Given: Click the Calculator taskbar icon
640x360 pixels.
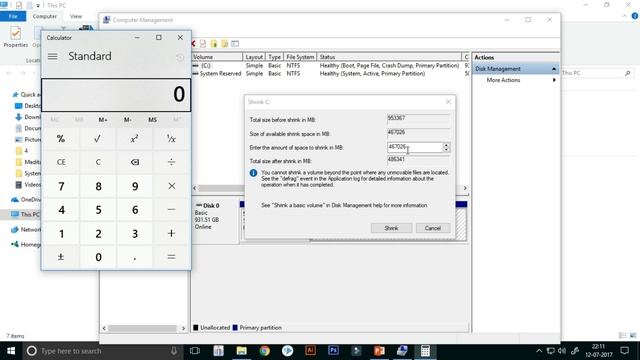Looking at the screenshot, I should pos(425,351).
